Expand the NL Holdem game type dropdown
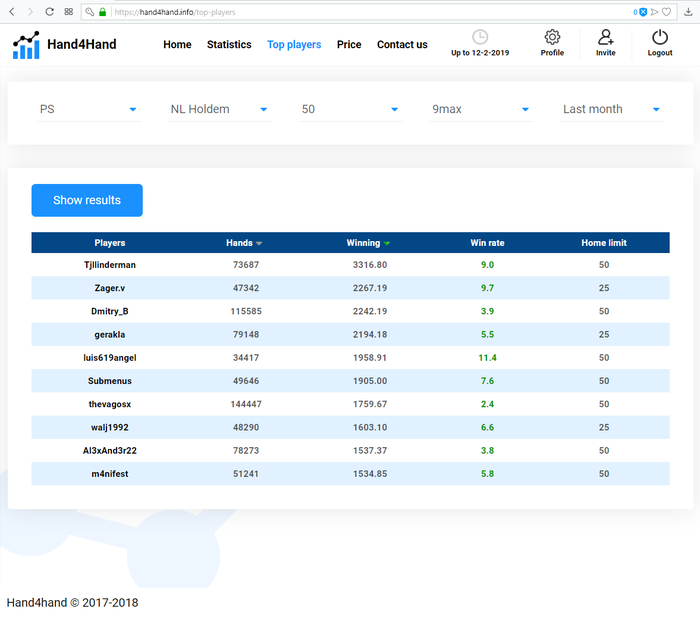The image size is (700, 618). click(219, 109)
